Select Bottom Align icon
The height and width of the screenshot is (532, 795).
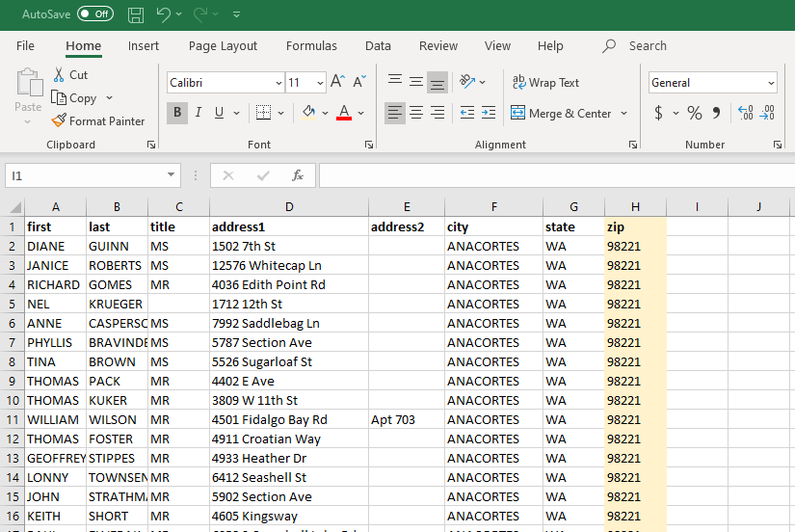pyautogui.click(x=437, y=82)
